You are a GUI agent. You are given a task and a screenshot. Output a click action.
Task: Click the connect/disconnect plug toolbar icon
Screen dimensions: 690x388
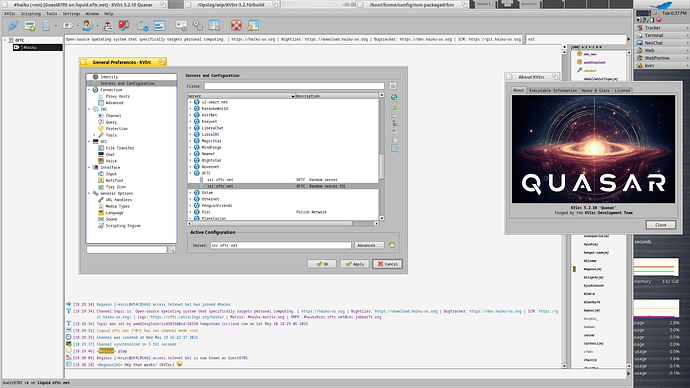pyautogui.click(x=13, y=26)
